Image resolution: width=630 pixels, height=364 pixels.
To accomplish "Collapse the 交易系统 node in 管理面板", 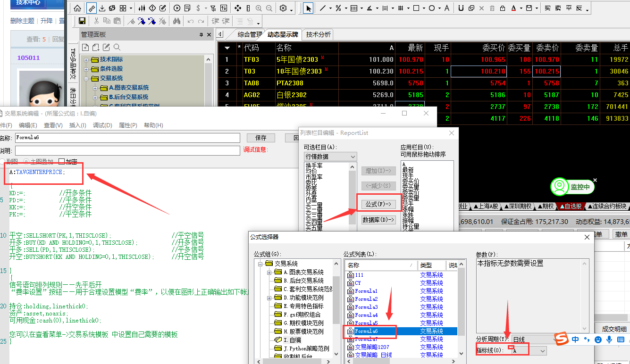I will [86, 78].
